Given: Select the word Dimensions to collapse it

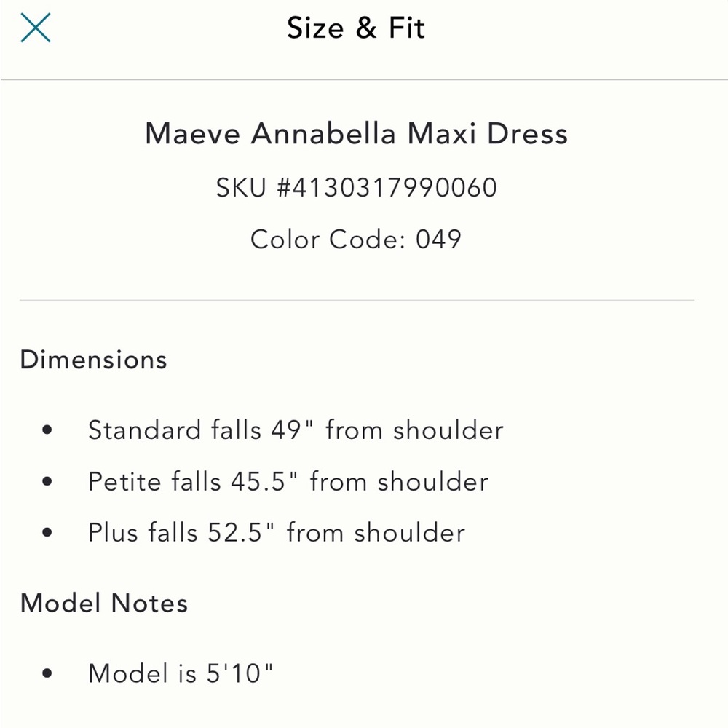Looking at the screenshot, I should click(93, 359).
